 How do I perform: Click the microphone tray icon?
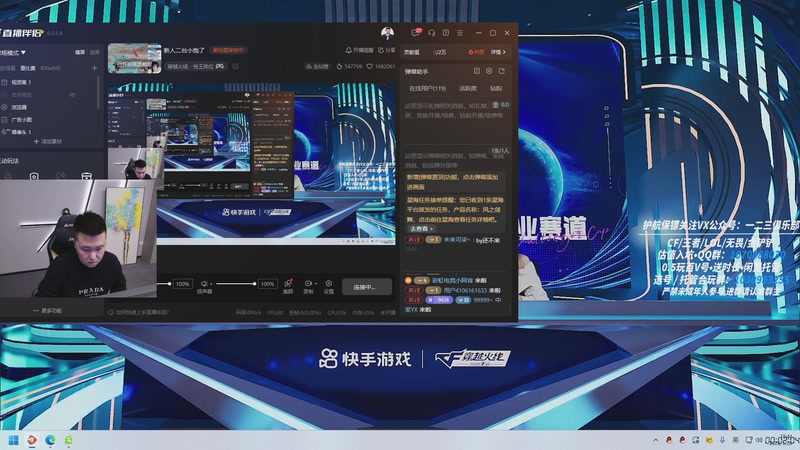tap(722, 440)
